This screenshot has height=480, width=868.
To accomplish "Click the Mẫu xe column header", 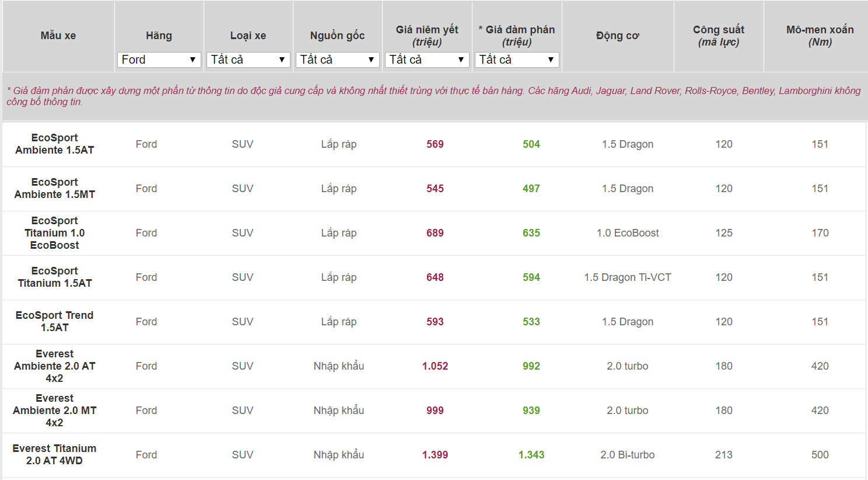I will (58, 36).
